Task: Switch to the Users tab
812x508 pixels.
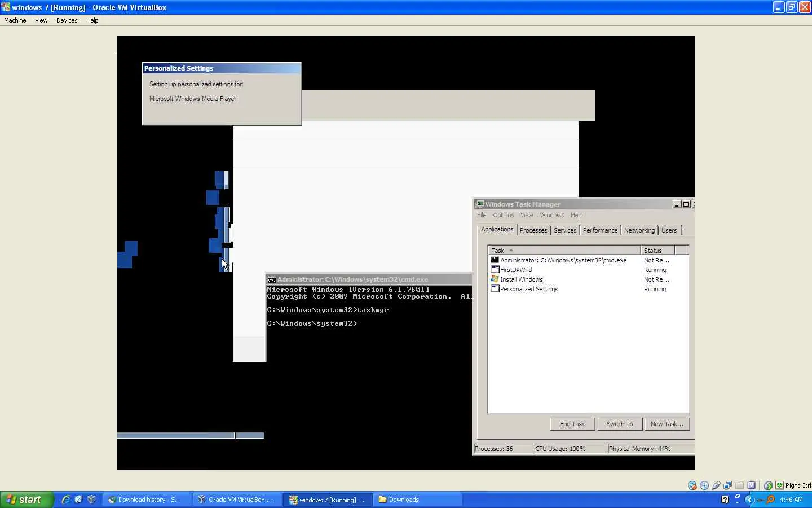Action: point(669,230)
